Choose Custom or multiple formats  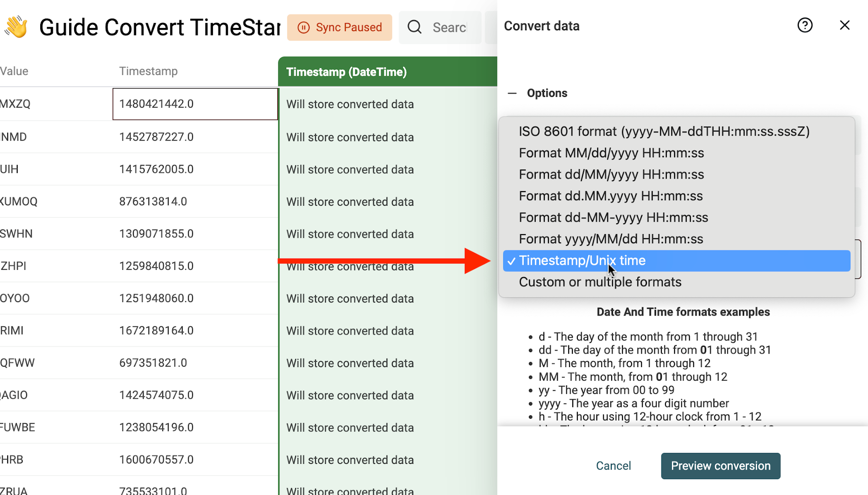(600, 282)
